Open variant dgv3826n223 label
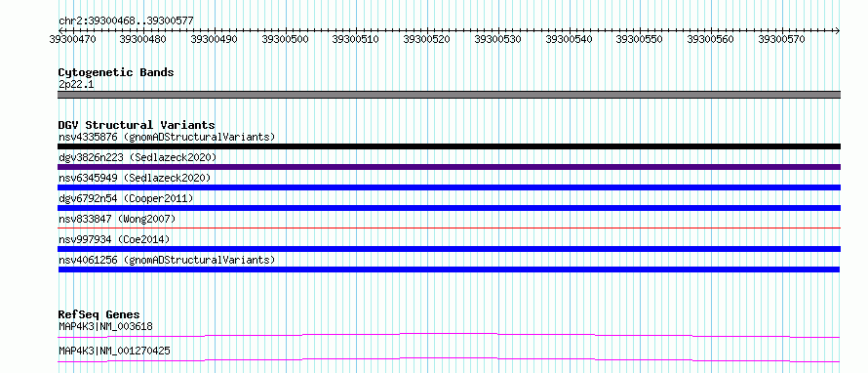 pos(138,157)
